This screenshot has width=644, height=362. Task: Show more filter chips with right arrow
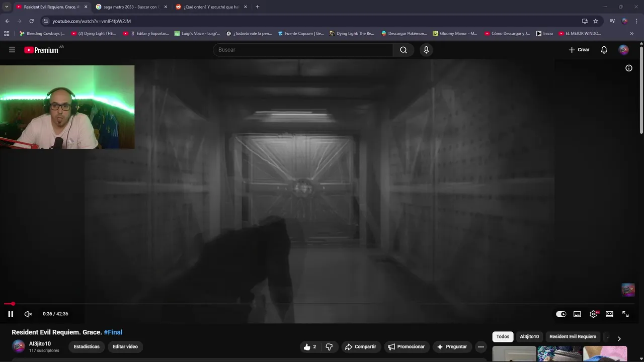[619, 338]
